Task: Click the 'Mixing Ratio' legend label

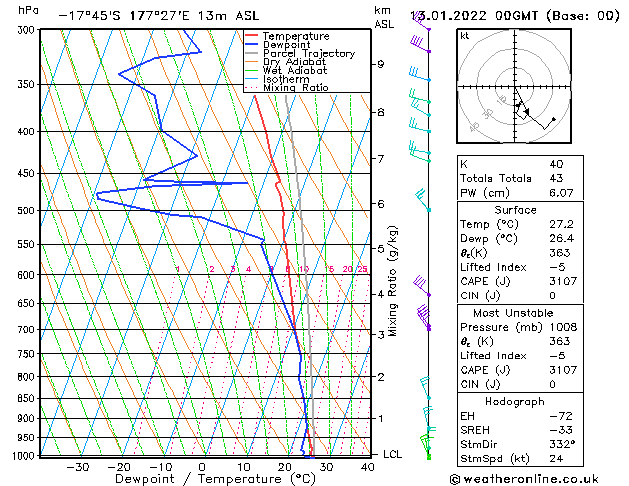Action: (x=296, y=87)
